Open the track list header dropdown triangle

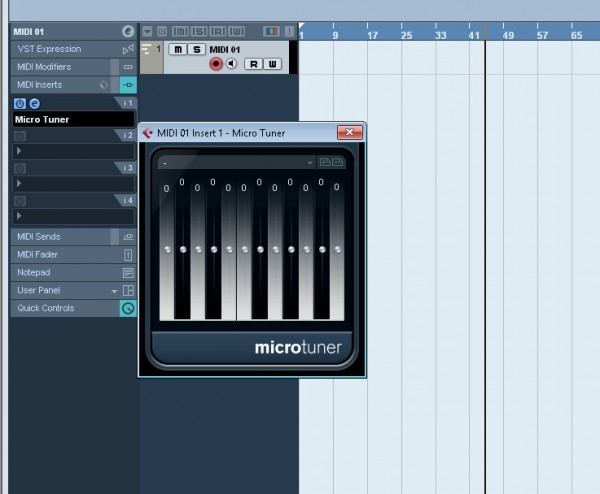click(147, 31)
